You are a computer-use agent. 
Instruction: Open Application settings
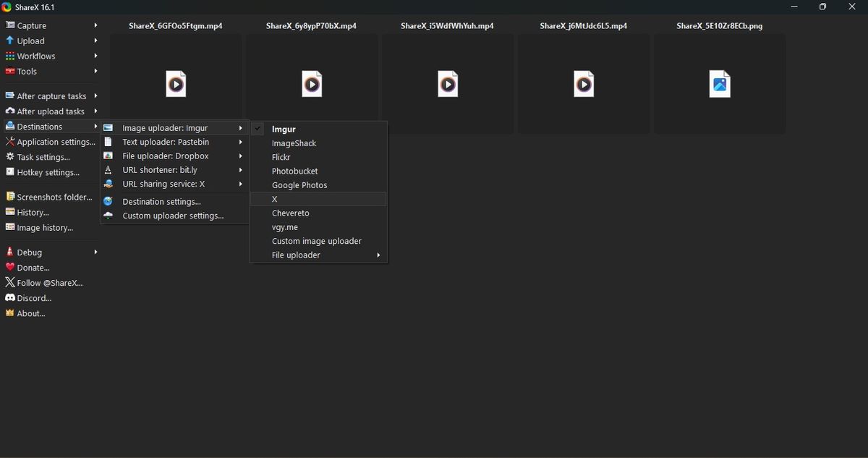click(x=51, y=142)
